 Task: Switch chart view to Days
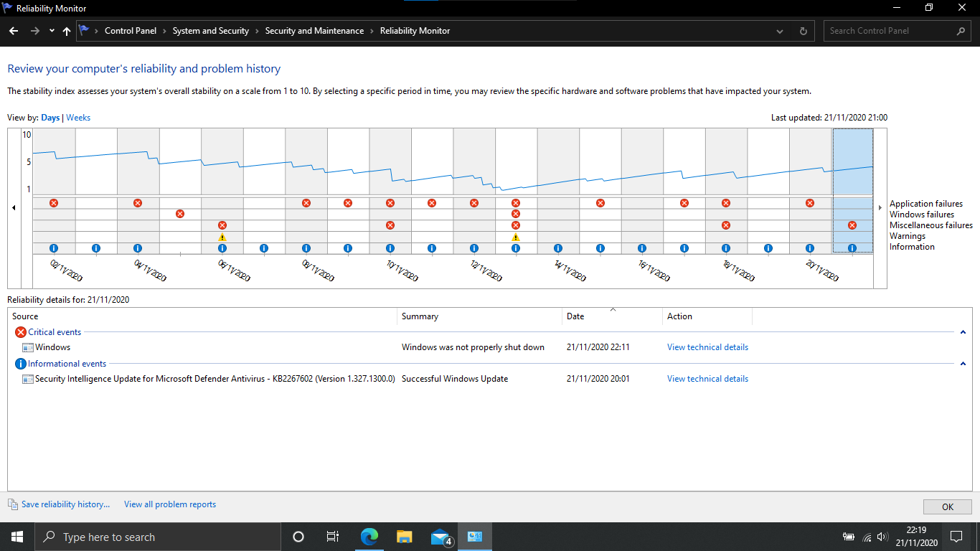50,118
